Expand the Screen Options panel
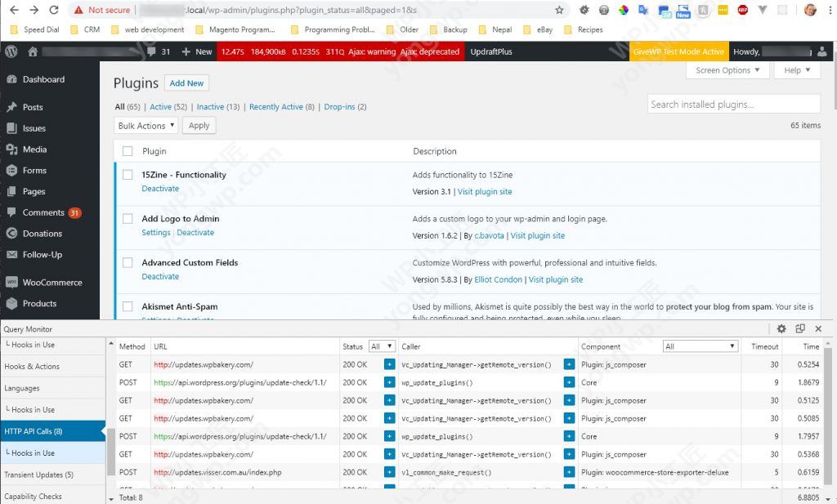The height and width of the screenshot is (504, 837). click(727, 70)
